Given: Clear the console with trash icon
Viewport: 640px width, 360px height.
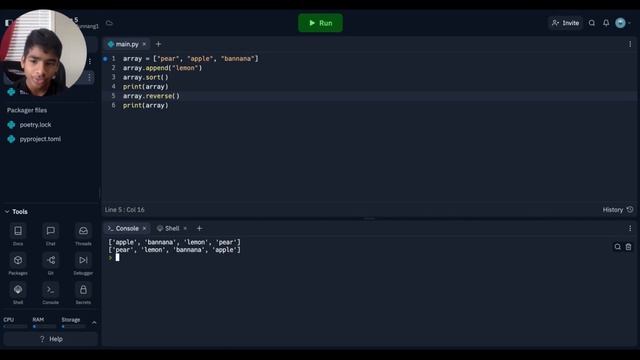Looking at the screenshot, I should [629, 247].
